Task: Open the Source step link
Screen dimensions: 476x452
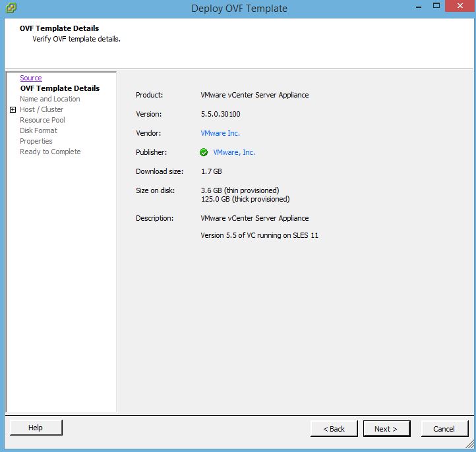Action: tap(31, 78)
